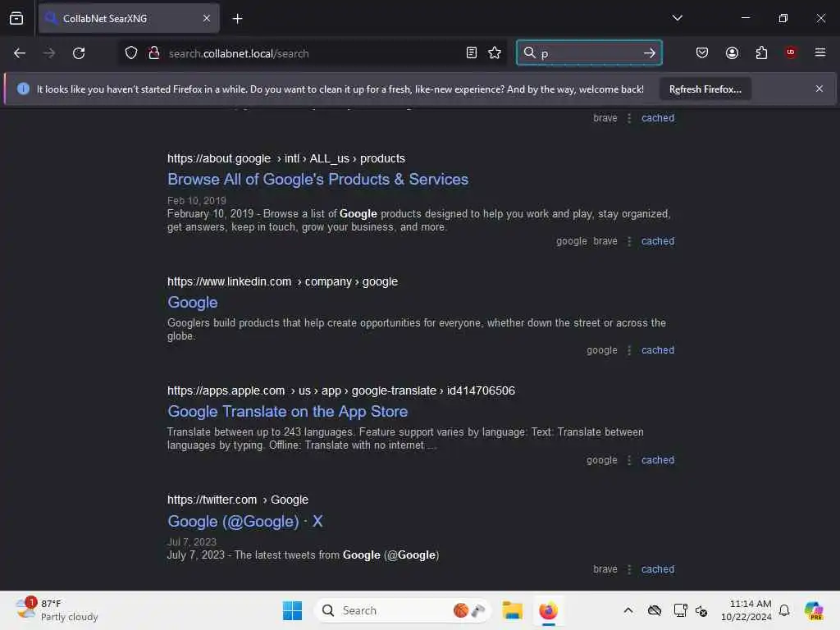Open a new tab
Viewport: 840px width, 630px height.
237,19
